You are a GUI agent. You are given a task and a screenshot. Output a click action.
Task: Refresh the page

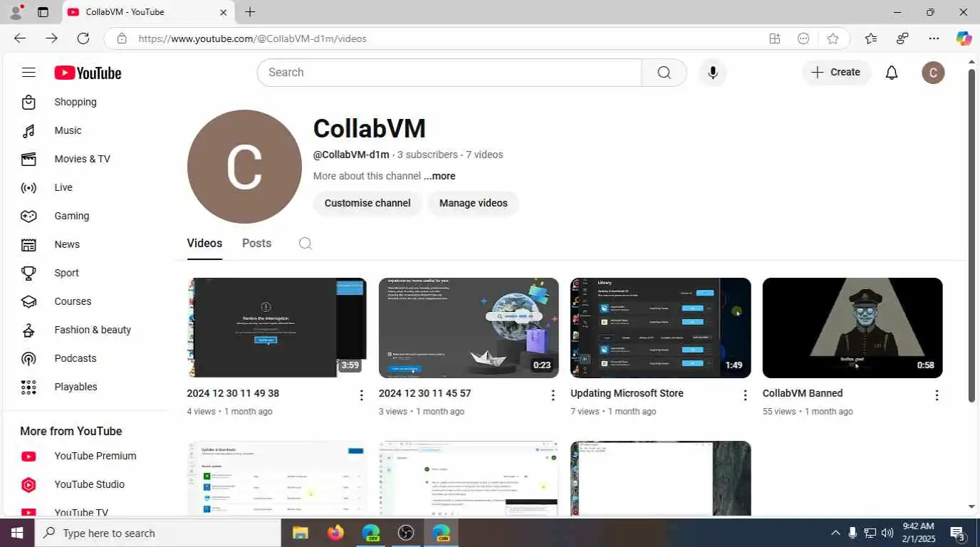(x=83, y=38)
